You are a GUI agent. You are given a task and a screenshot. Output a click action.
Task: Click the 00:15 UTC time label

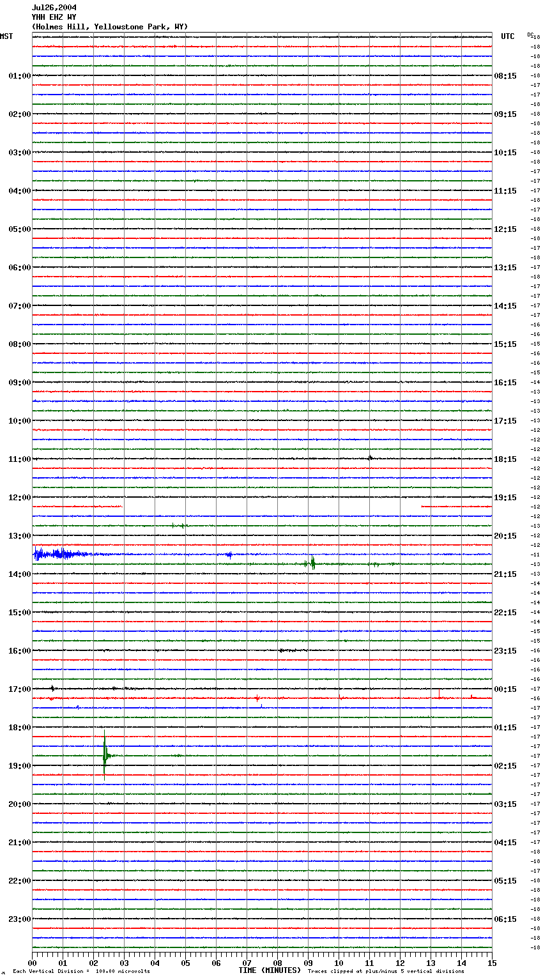coord(505,689)
